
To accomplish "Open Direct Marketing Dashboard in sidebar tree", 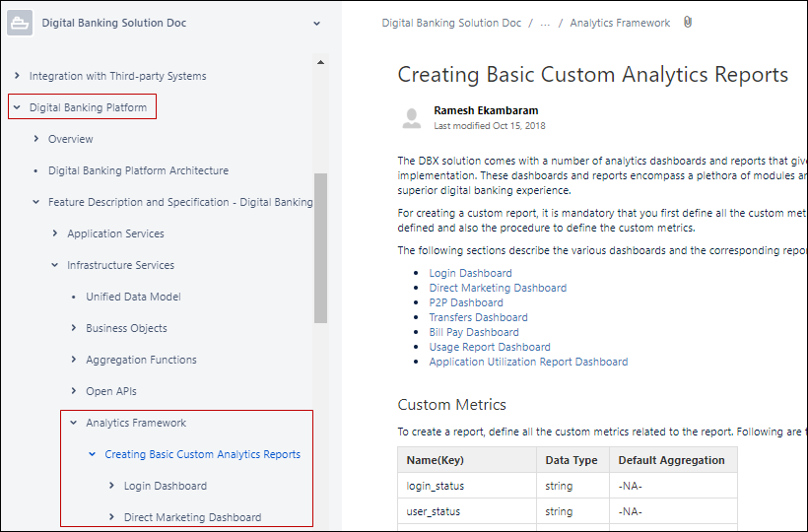I will point(192,517).
